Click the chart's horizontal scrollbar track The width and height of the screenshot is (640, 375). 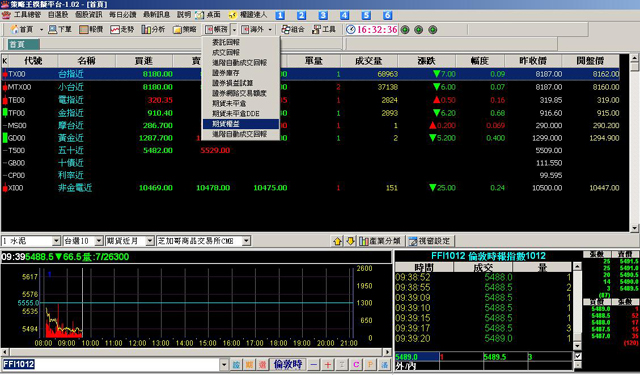(x=196, y=352)
